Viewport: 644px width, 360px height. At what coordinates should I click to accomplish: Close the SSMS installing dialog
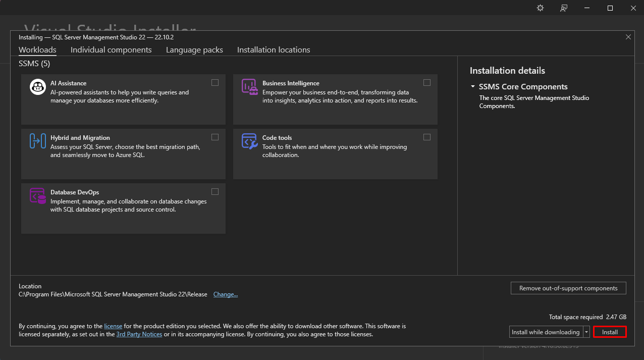[x=628, y=37]
